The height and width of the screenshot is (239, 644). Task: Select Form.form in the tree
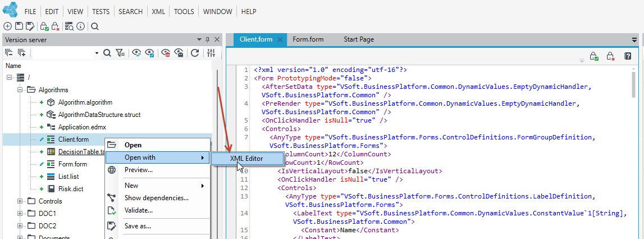tap(72, 164)
